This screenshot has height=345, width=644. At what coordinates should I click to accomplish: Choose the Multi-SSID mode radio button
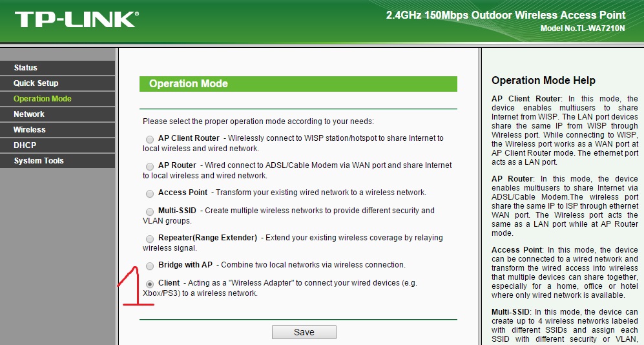[x=150, y=211]
